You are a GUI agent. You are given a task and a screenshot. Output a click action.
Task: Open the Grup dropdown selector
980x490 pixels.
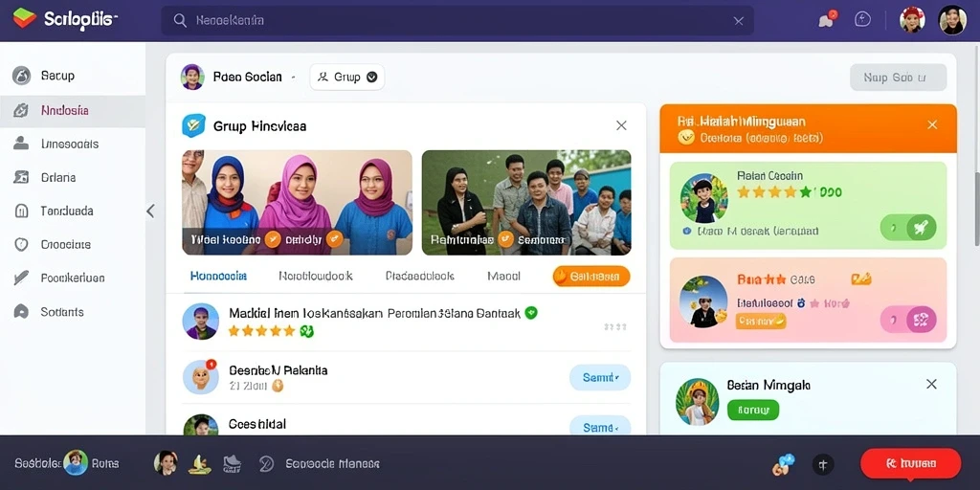[346, 77]
